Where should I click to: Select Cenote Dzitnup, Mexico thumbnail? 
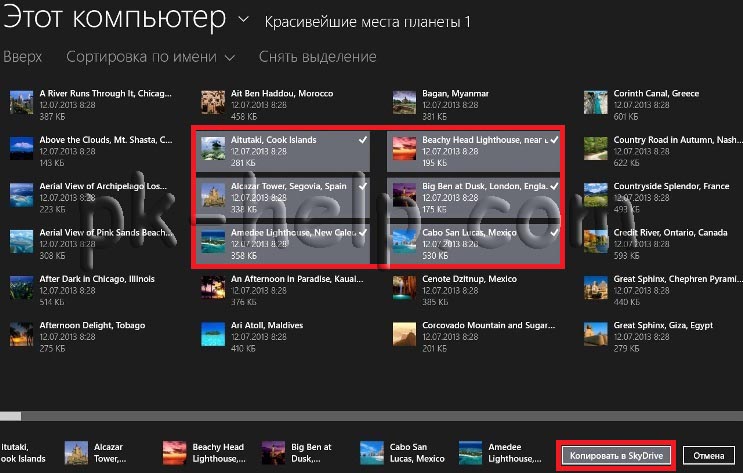[x=404, y=288]
